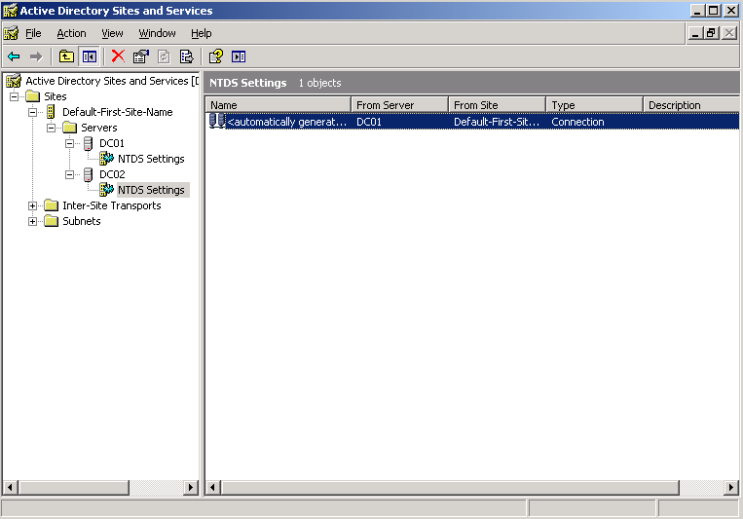Viewport: 743px width, 519px height.
Task: Expand the Subnets node
Action: tap(32, 222)
